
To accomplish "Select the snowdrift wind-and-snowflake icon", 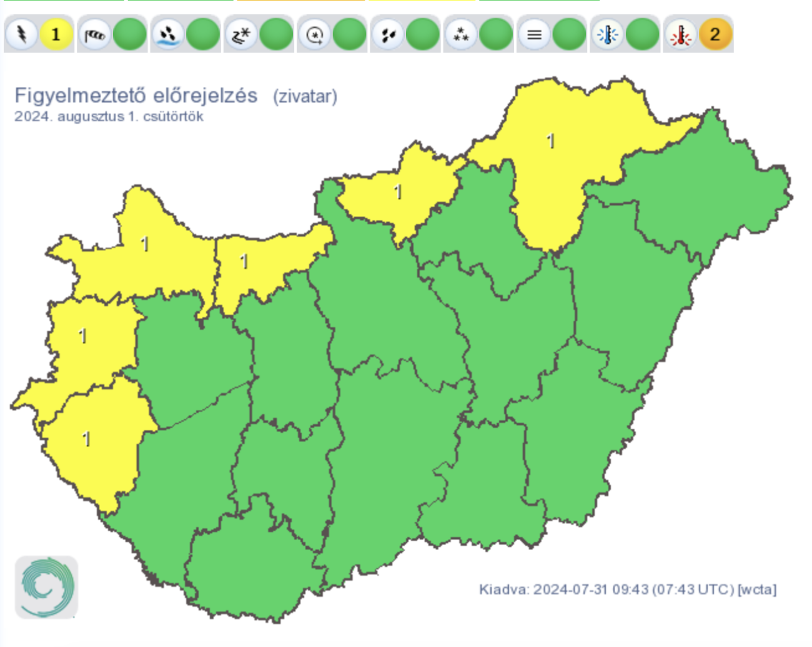I will (x=241, y=34).
